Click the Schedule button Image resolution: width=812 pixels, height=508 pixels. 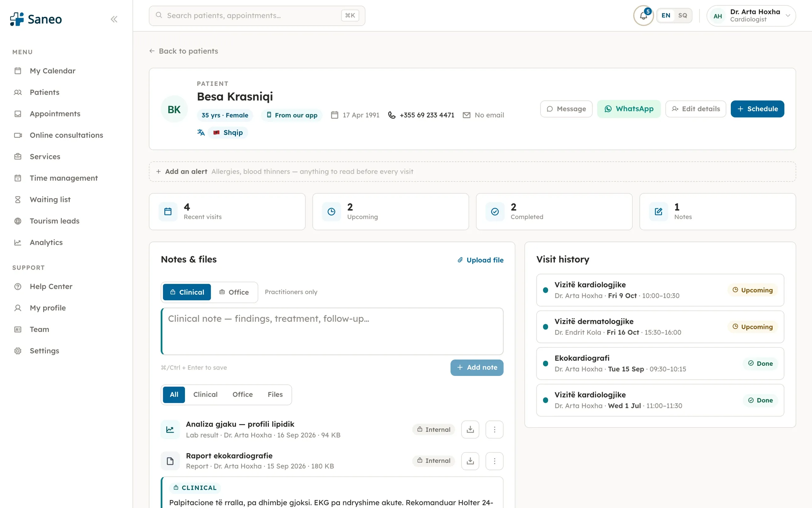click(x=757, y=109)
